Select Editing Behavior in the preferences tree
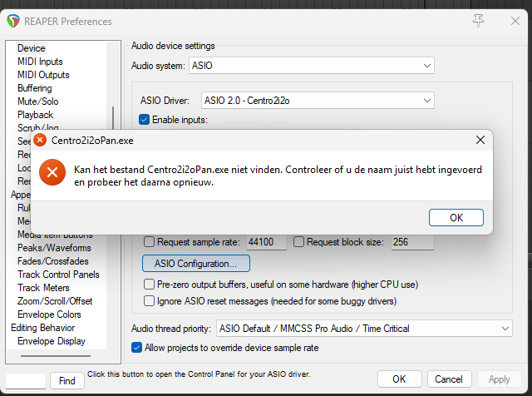 coord(42,328)
